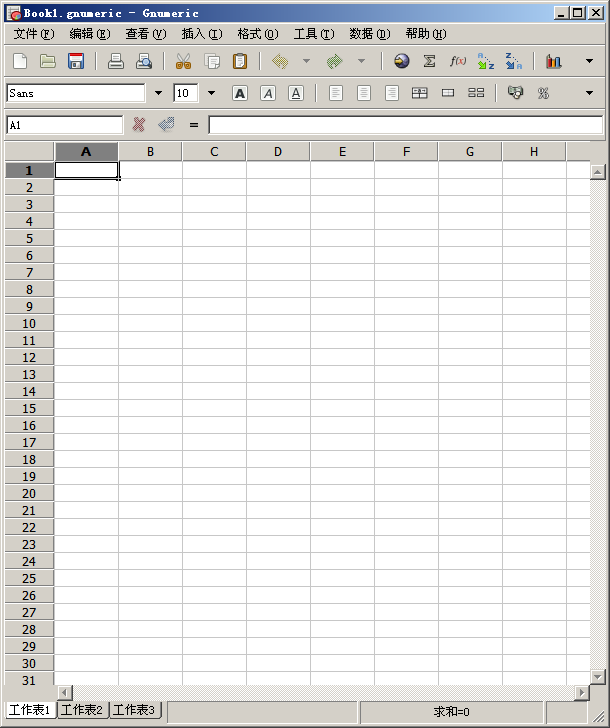The image size is (610, 728).
Task: Expand the font size dropdown arrow
Action: [x=211, y=93]
